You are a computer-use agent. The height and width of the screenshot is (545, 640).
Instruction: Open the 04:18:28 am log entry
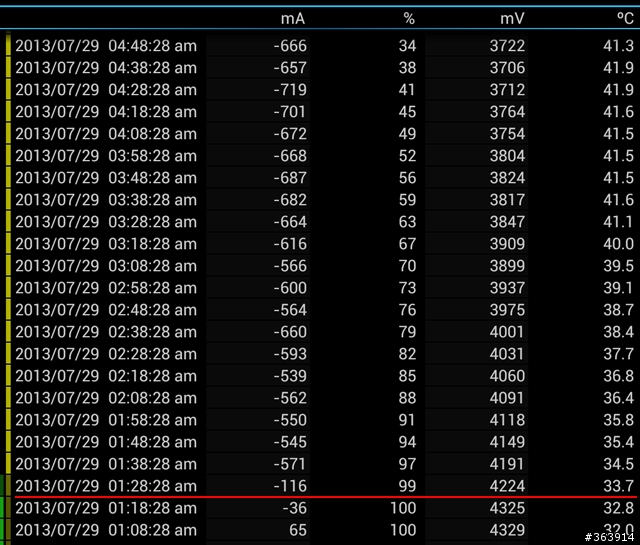click(320, 112)
